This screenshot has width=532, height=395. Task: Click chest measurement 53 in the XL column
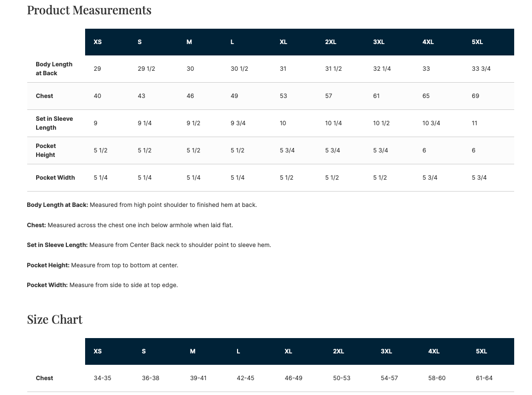pyautogui.click(x=283, y=96)
